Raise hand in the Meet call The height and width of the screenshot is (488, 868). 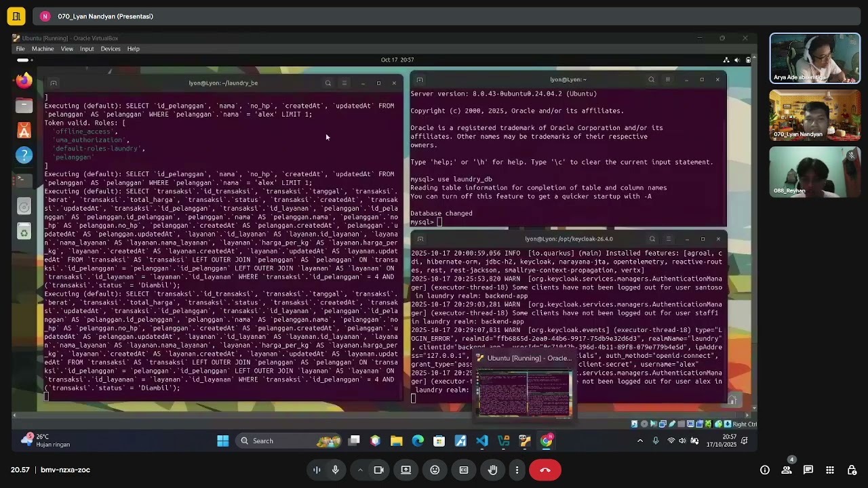click(493, 470)
